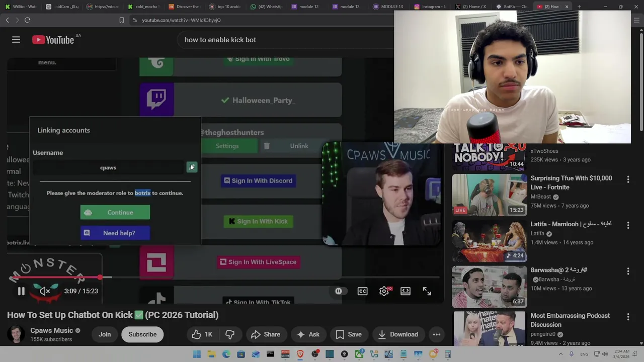Image resolution: width=644 pixels, height=362 pixels.
Task: Open Brave browser from the taskbar
Action: click(x=300, y=354)
